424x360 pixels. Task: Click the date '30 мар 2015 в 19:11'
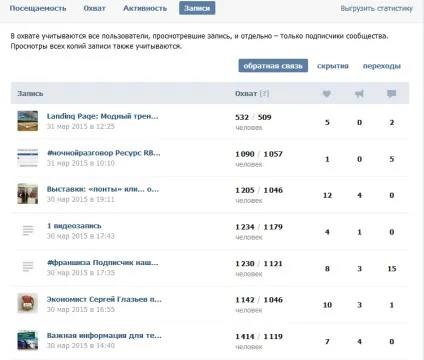pos(80,199)
